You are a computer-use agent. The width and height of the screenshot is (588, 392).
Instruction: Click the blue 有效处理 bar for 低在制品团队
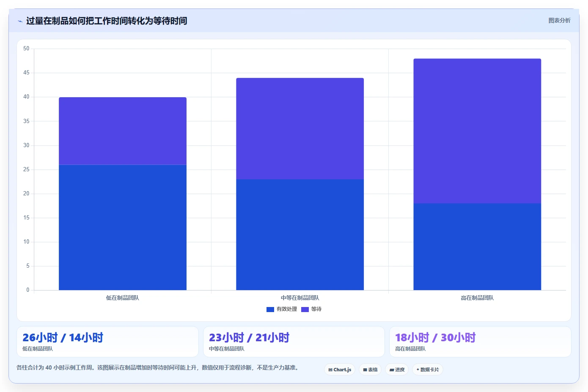[123, 228]
